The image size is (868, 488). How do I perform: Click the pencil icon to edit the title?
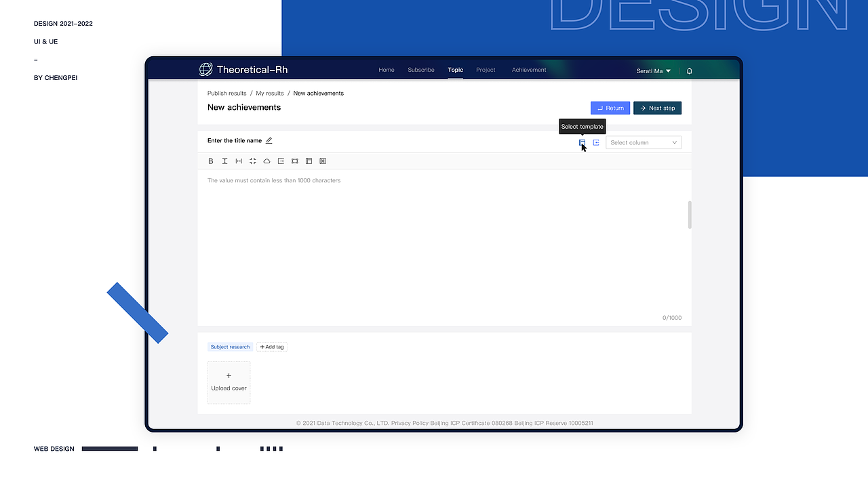(x=269, y=141)
